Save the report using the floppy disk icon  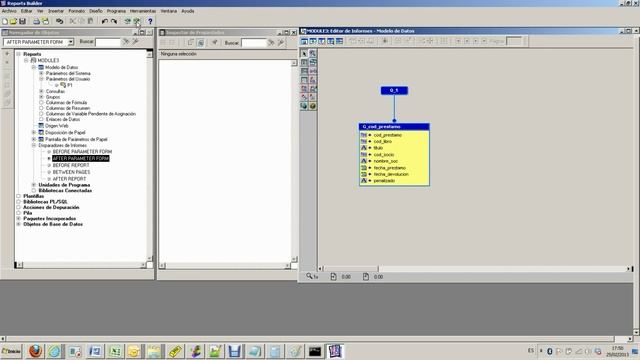(22, 21)
